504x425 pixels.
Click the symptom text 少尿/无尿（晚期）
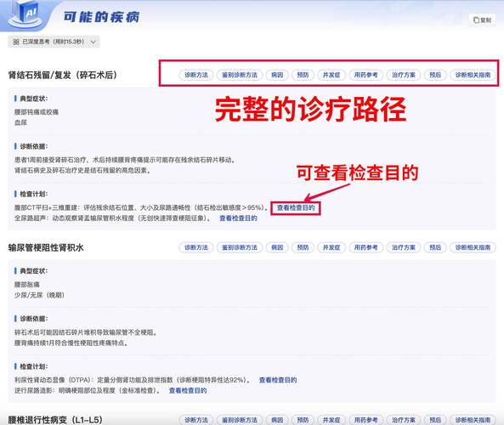[x=39, y=295]
